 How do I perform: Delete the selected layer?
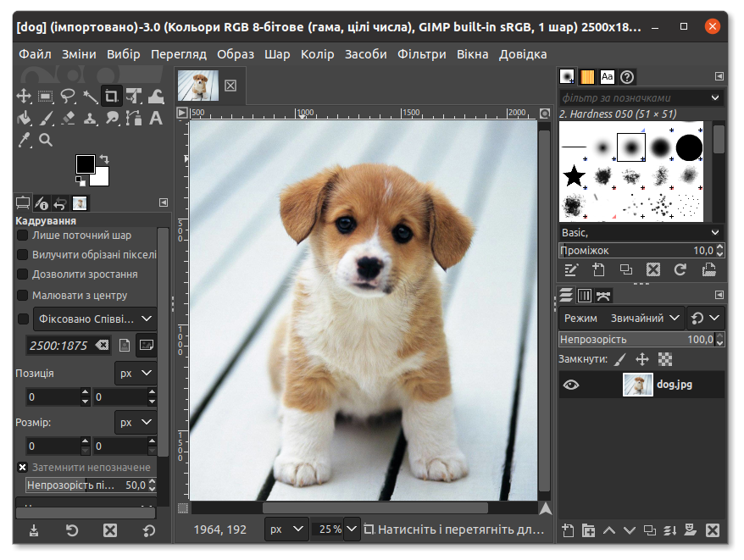click(712, 530)
